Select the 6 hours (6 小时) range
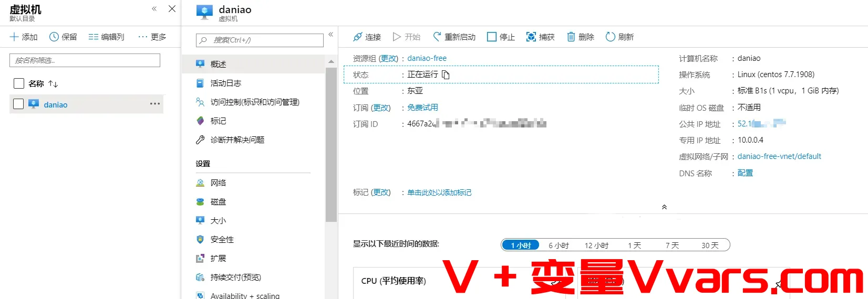 click(559, 245)
